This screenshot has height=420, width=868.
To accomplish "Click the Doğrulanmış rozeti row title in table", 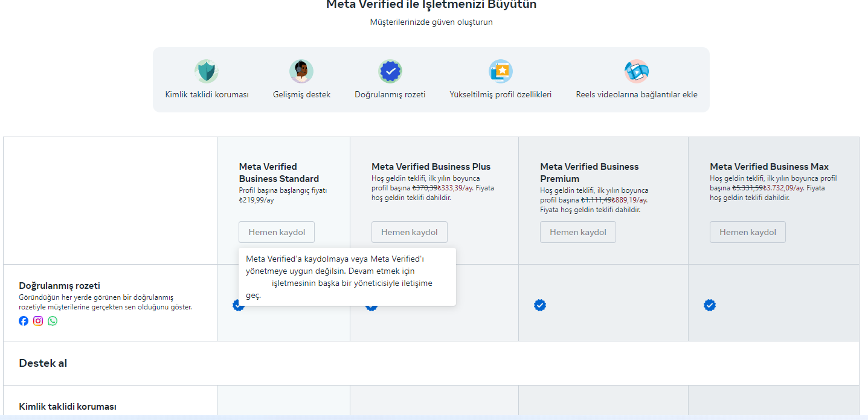I will pyautogui.click(x=60, y=286).
